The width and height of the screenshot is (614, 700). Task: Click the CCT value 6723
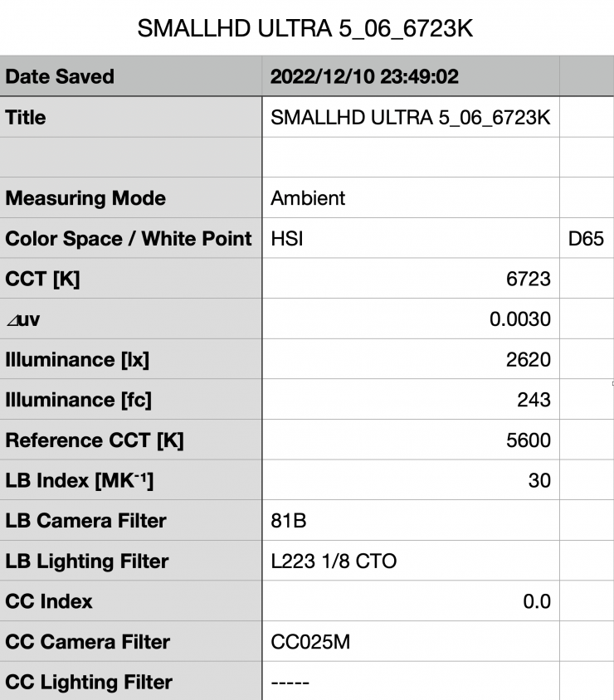pos(529,280)
